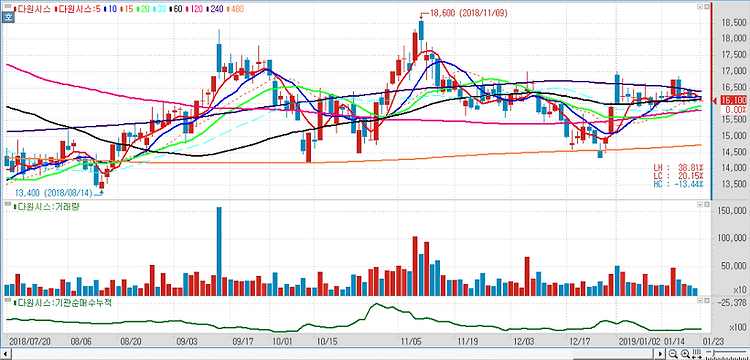Maximize the price chart pane
750x360 pixels.
tap(706, 8)
